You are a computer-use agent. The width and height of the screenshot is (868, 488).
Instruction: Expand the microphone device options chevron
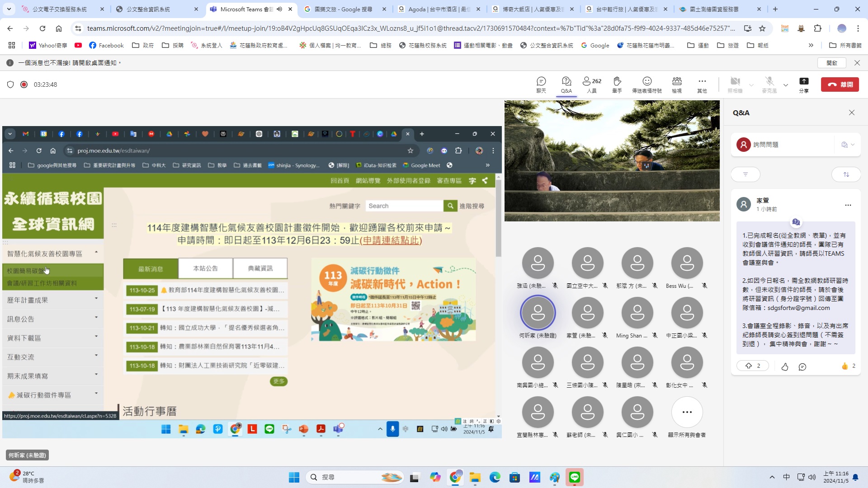point(786,85)
